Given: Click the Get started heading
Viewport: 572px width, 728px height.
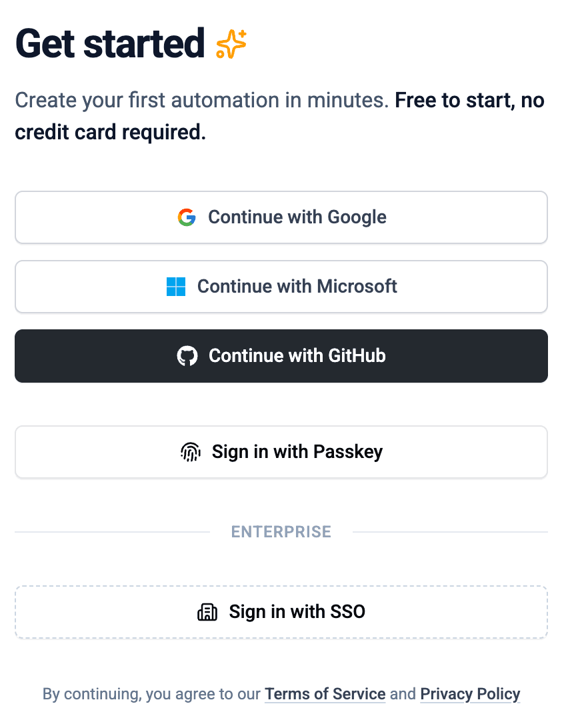Looking at the screenshot, I should 110,43.
